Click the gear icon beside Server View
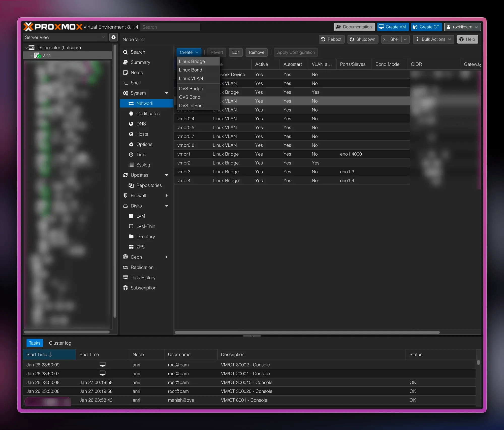504x430 pixels. [x=113, y=37]
